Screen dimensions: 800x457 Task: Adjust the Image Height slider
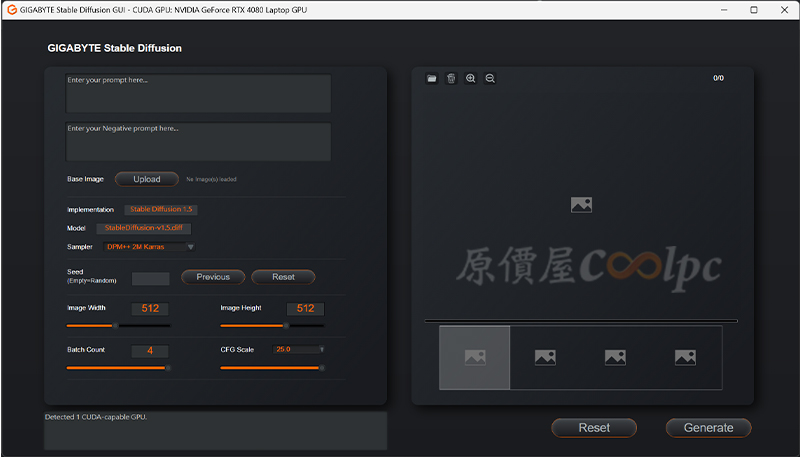[x=272, y=325]
